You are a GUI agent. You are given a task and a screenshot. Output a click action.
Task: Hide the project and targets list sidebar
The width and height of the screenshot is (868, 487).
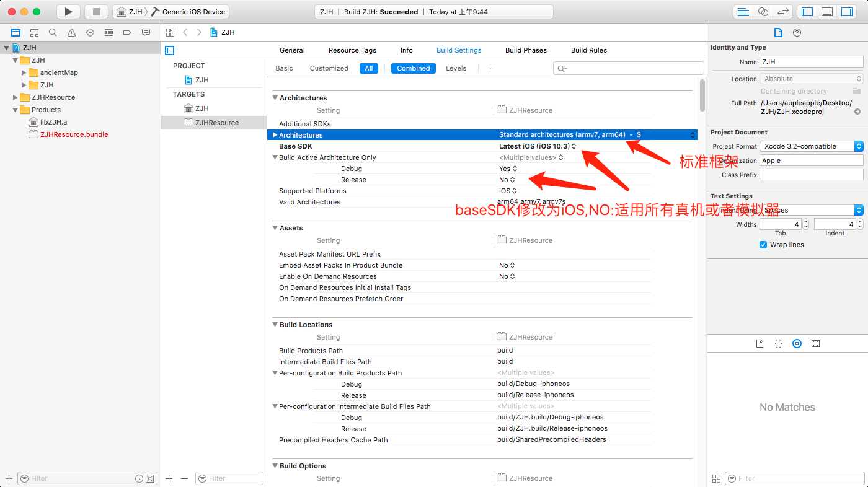[x=169, y=50]
